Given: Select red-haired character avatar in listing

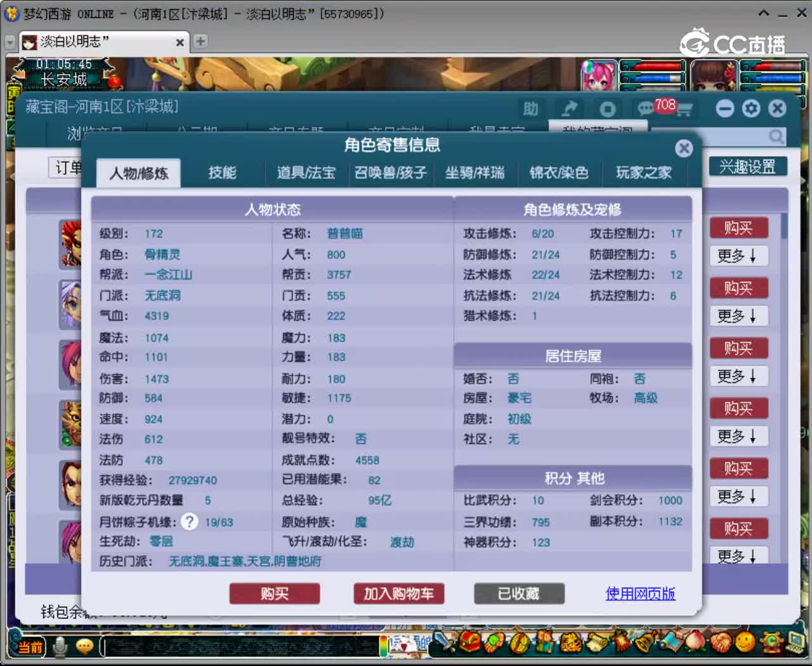Looking at the screenshot, I should (x=71, y=244).
